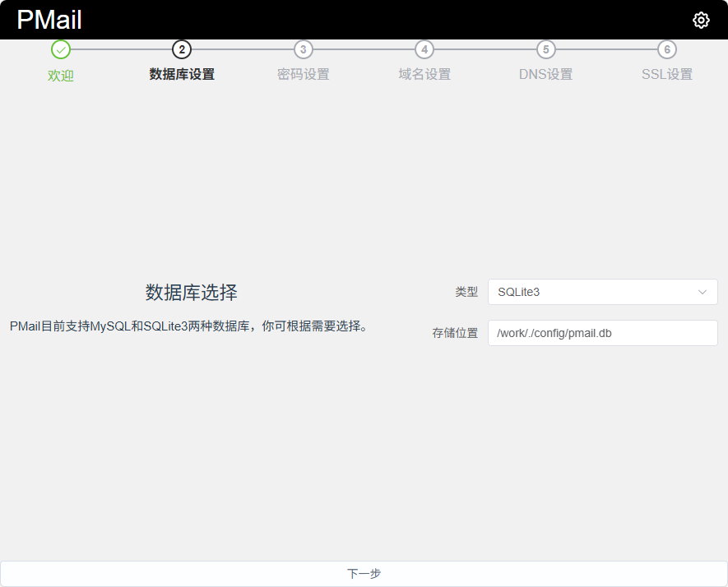Jump to the 密码设置 step label

coord(303,75)
